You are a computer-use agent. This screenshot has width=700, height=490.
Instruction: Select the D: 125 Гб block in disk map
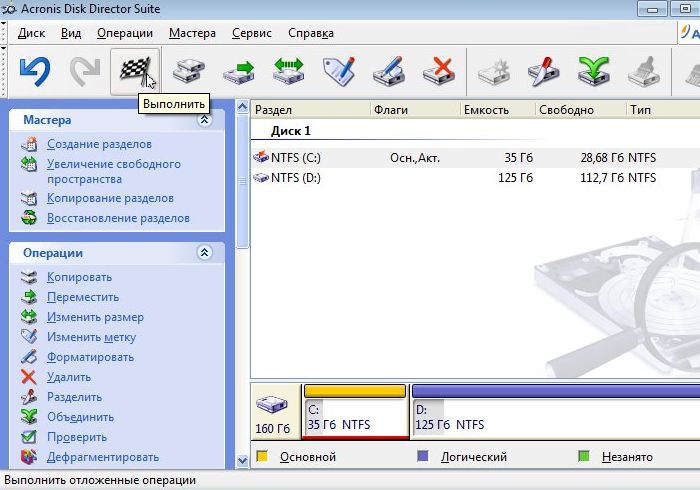tap(555, 412)
